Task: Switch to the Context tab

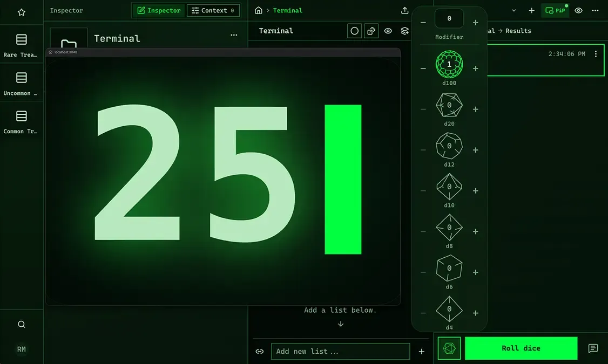Action: [x=213, y=10]
